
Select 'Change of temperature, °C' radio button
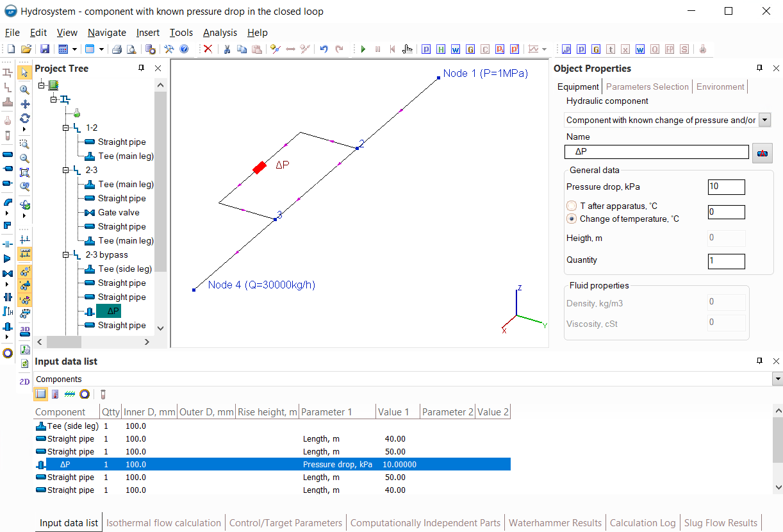572,219
